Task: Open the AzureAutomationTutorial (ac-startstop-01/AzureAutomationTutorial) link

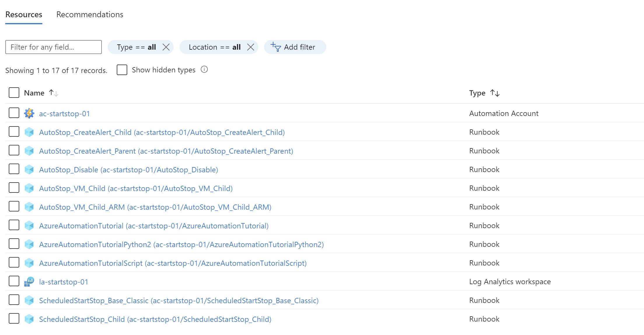Action: coord(154,226)
